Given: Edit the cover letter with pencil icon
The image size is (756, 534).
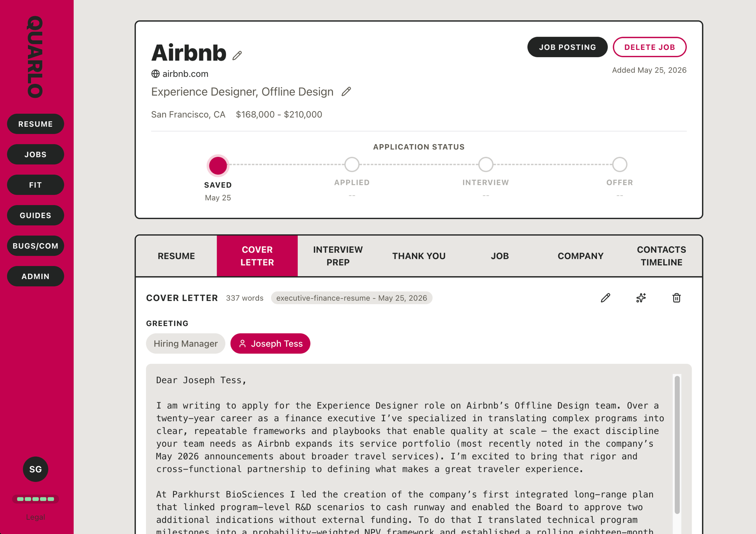Looking at the screenshot, I should tap(606, 298).
